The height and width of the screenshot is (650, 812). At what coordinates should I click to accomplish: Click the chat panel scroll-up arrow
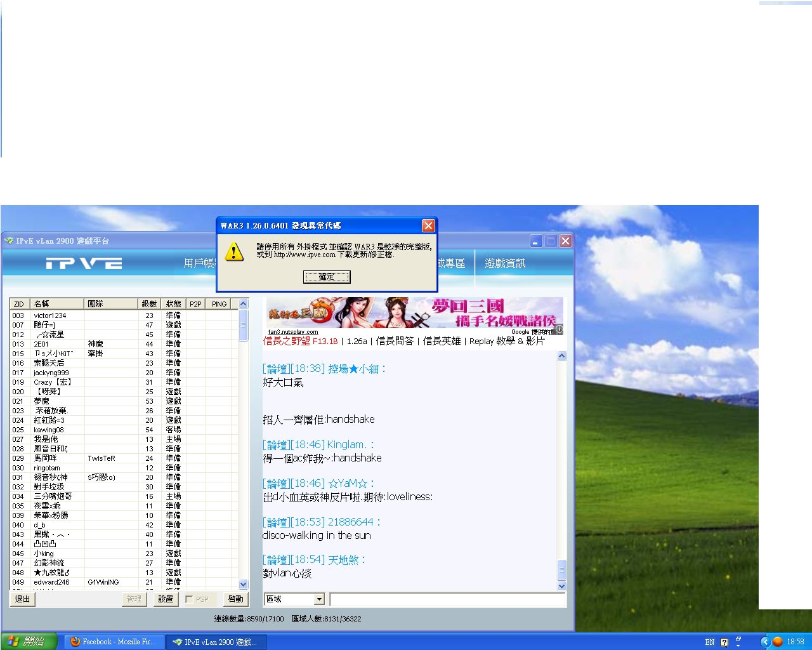[561, 356]
